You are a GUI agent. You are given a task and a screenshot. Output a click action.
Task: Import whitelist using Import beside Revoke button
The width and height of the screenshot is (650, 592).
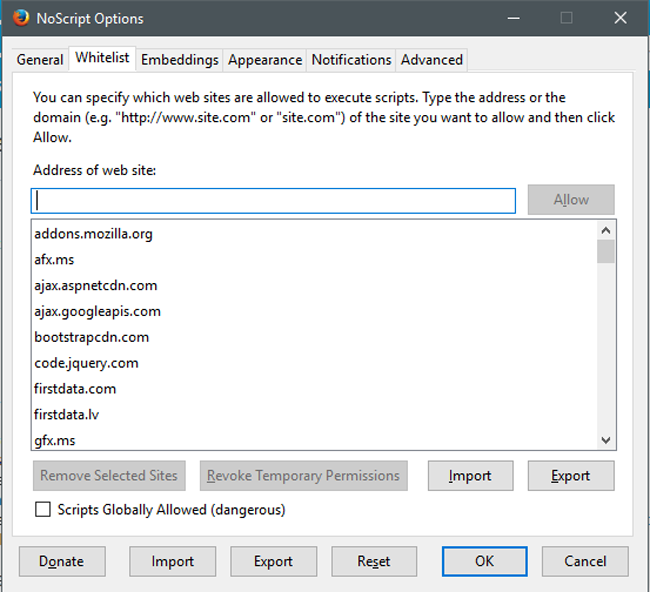[471, 476]
